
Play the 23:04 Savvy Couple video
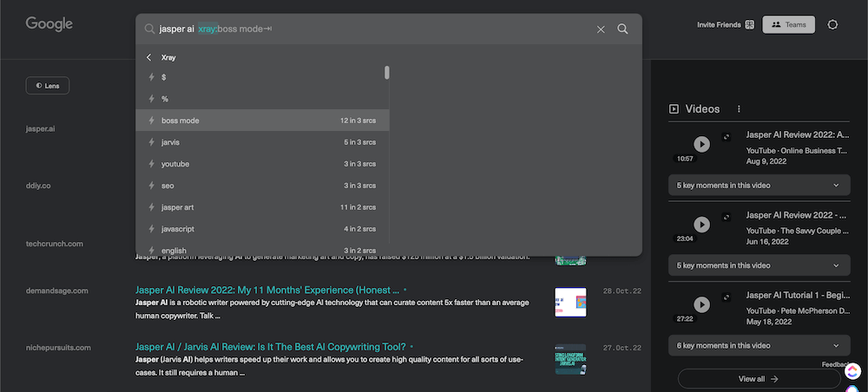point(701,225)
